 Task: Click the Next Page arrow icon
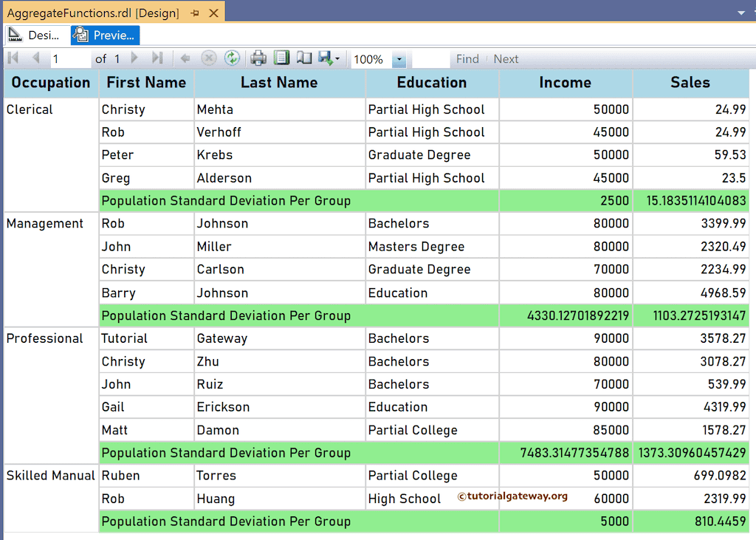(x=134, y=58)
